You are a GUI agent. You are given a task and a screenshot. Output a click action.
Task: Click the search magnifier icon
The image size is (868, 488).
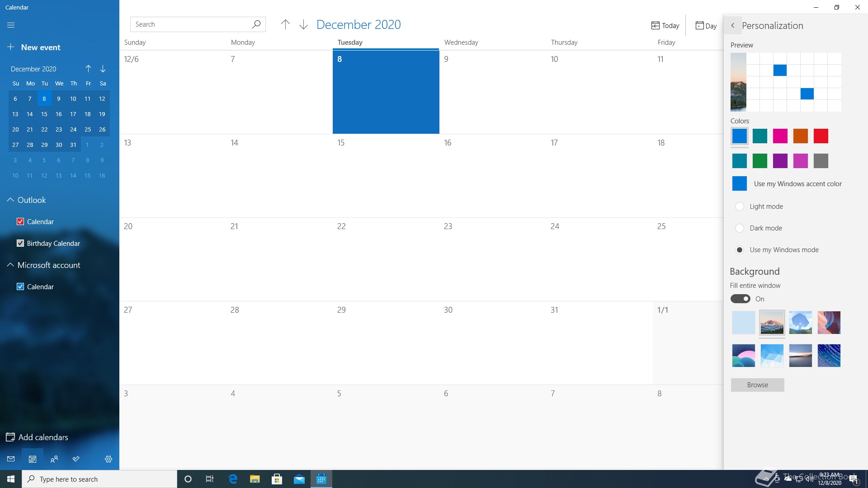click(x=256, y=24)
